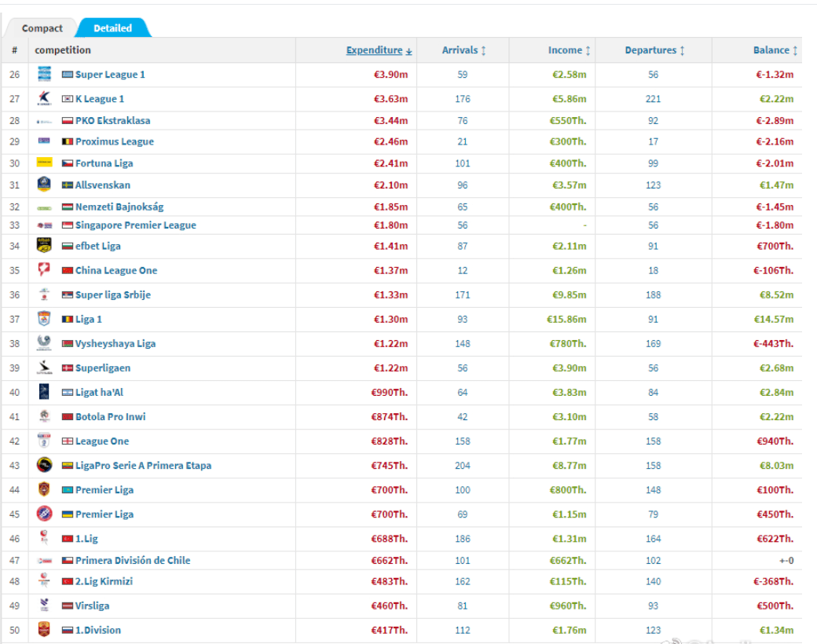Sort table by Departures column
This screenshot has height=644, width=817.
click(x=654, y=50)
